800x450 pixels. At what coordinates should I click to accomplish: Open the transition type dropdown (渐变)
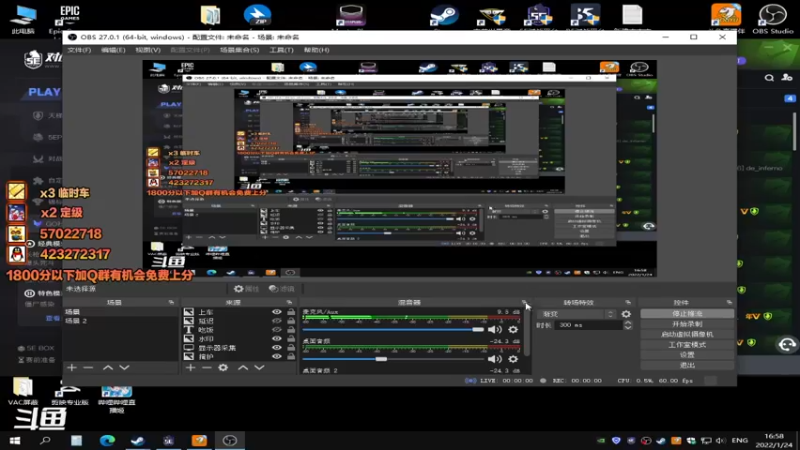pyautogui.click(x=577, y=314)
